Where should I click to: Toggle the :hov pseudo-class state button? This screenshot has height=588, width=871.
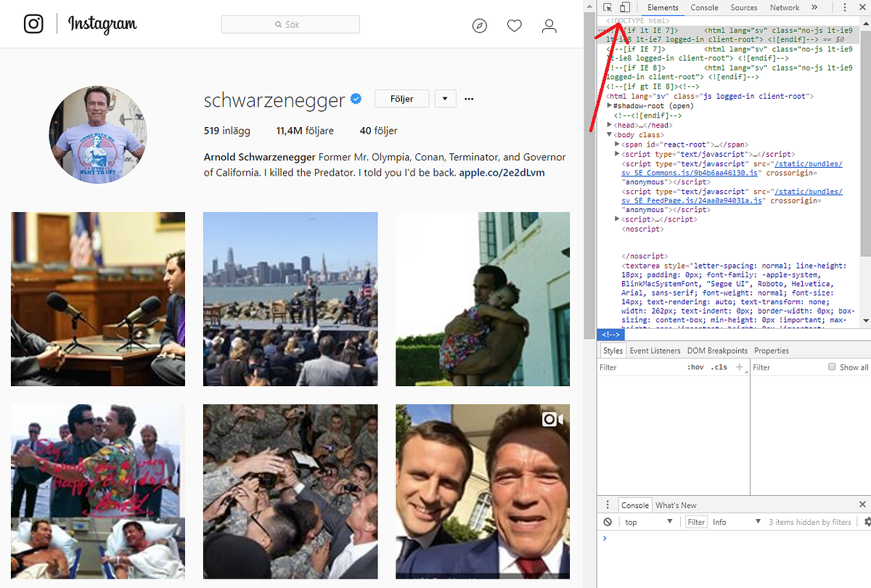pos(695,367)
